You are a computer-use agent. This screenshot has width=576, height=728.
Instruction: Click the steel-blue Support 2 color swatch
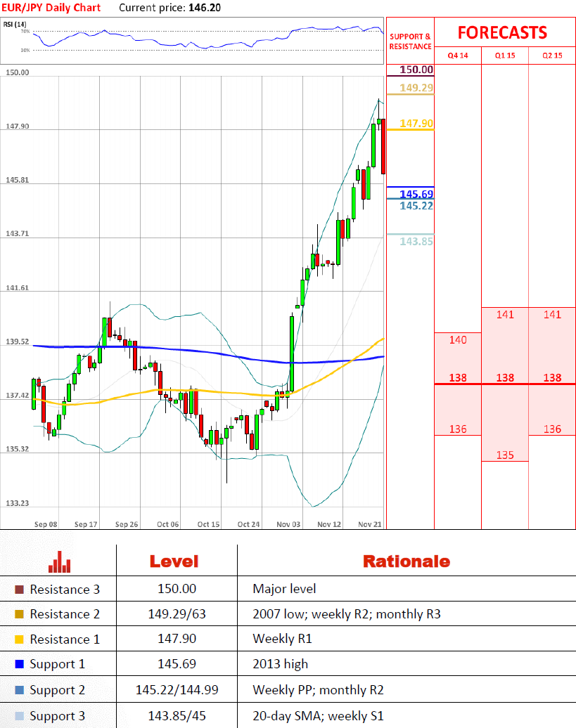(19, 690)
